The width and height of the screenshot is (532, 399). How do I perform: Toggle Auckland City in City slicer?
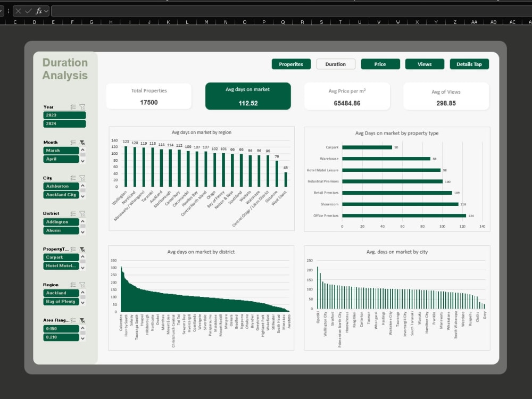61,195
